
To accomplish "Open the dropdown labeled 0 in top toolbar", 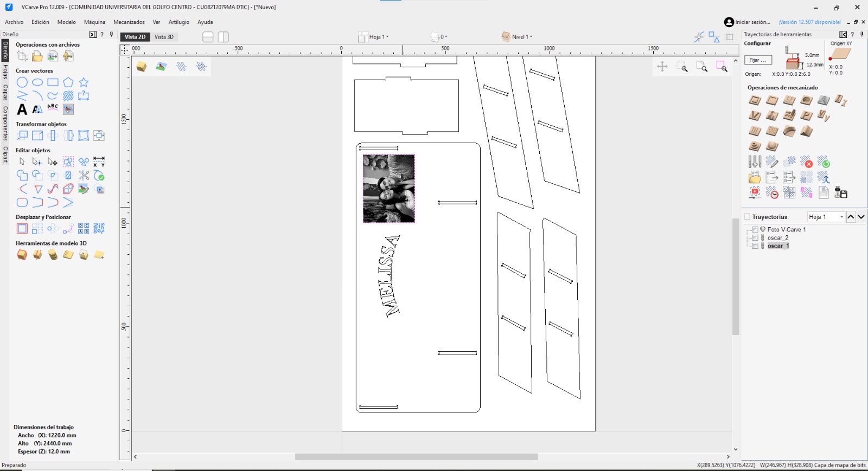I will 439,37.
